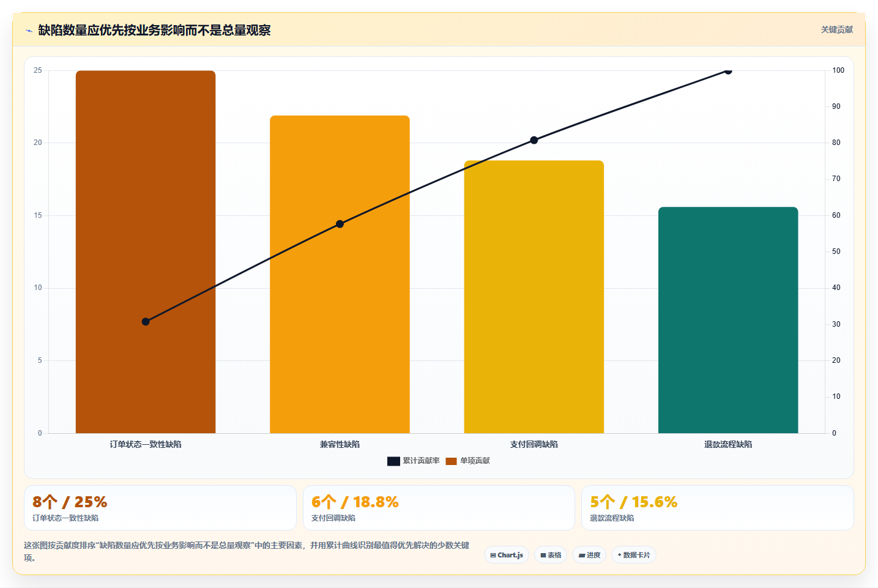Click the 退款流程缺陷 caption in the third stat card
The height and width of the screenshot is (588, 878).
[612, 518]
